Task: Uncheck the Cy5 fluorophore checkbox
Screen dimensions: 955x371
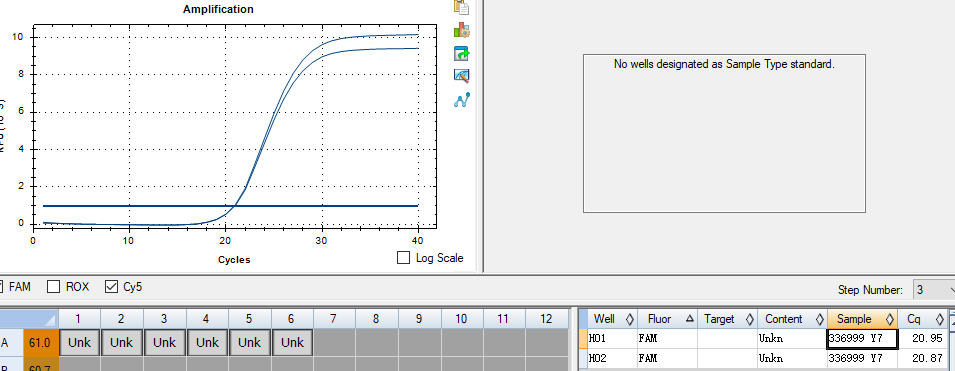Action: (111, 286)
